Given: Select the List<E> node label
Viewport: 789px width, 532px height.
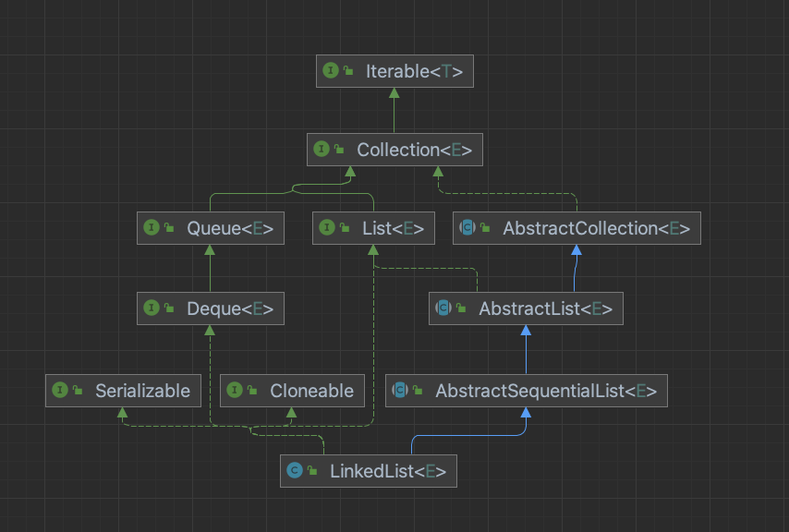Looking at the screenshot, I should 393,228.
